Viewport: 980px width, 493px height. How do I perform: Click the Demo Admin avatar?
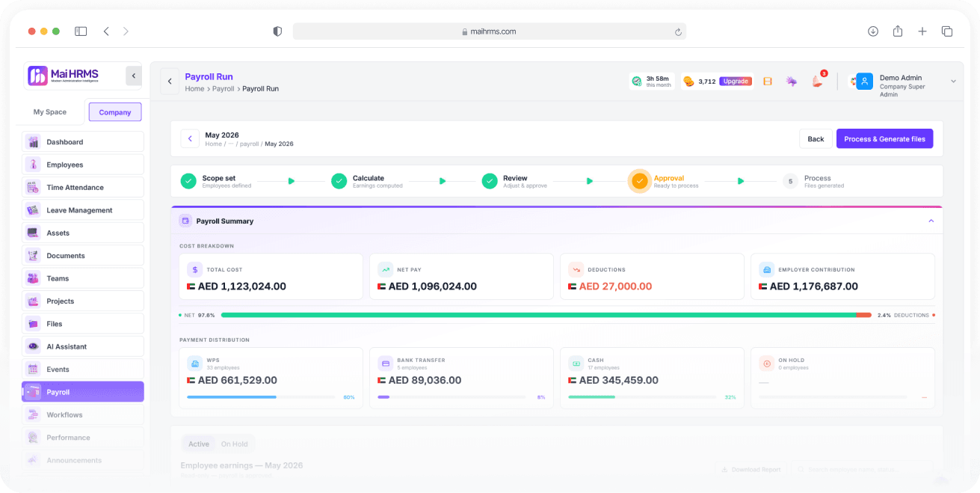(x=865, y=82)
